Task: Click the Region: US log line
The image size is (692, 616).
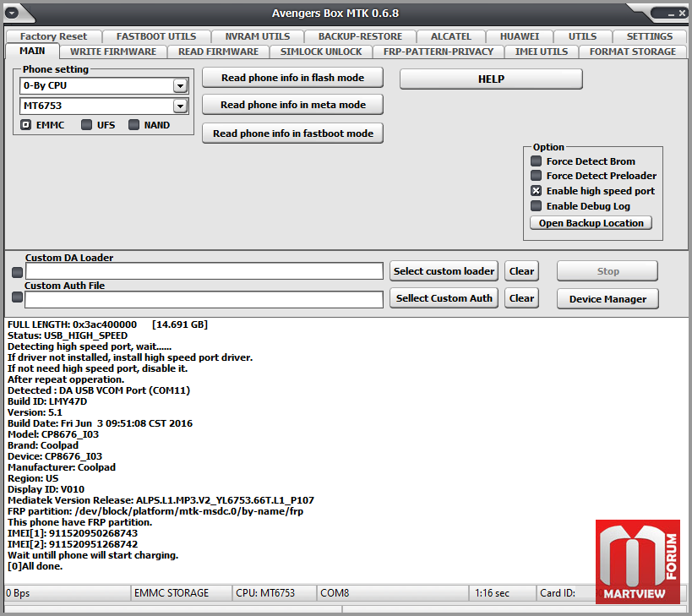Action: tap(33, 478)
